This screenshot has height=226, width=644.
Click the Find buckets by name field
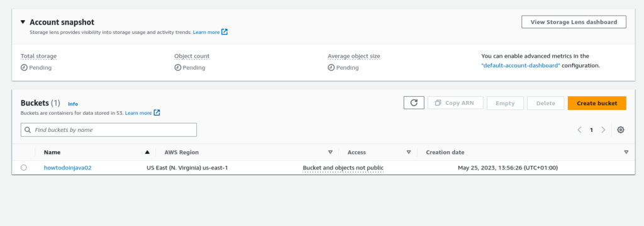point(109,129)
